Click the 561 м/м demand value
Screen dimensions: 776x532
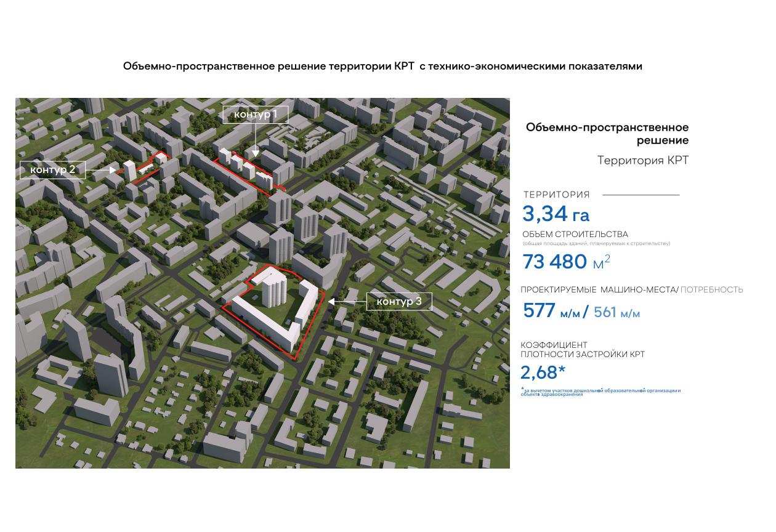(616, 313)
